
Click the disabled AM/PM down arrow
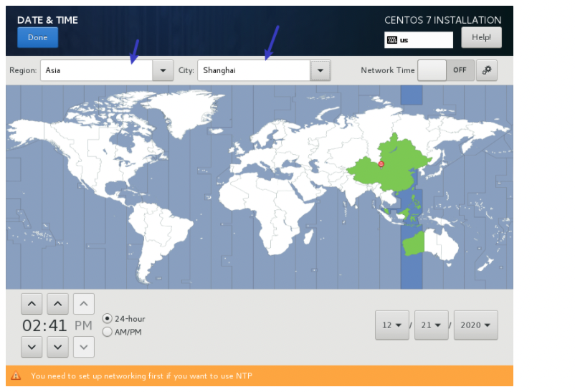tap(84, 348)
